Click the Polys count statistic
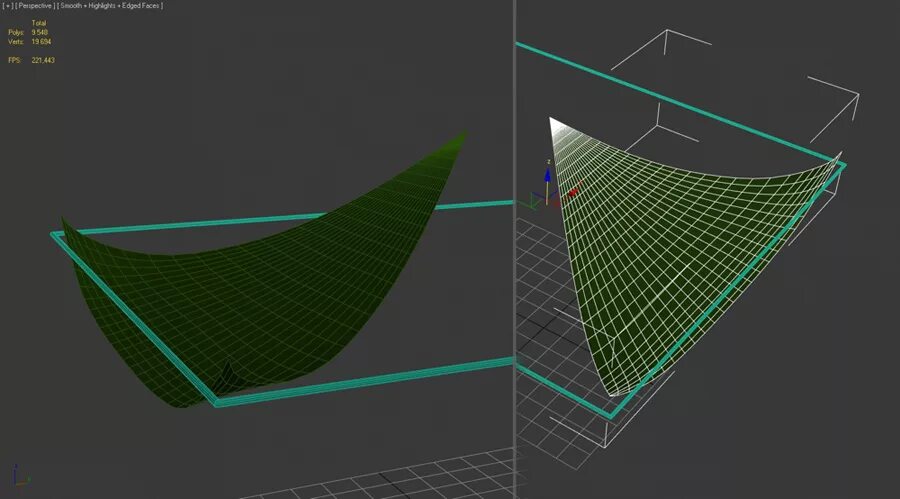This screenshot has width=900, height=499. (28, 33)
